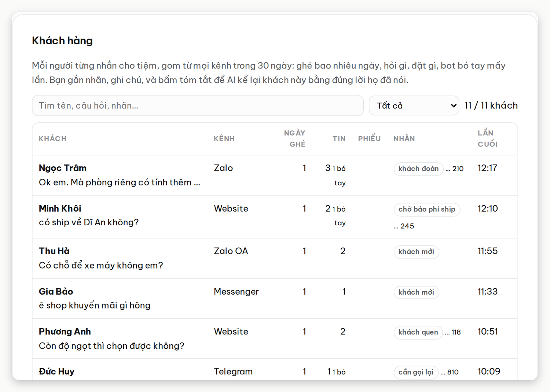
Task: Click the NGÀY GHÉ column header
Action: [294, 139]
